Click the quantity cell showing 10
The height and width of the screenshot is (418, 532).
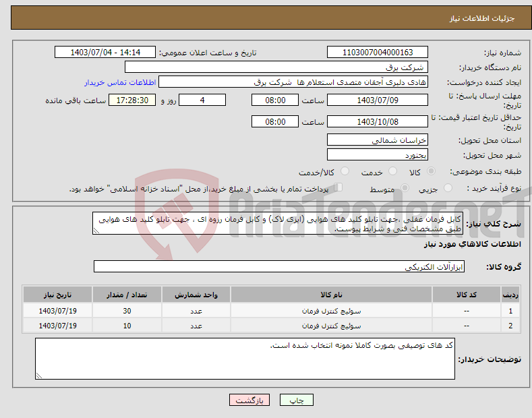click(127, 326)
